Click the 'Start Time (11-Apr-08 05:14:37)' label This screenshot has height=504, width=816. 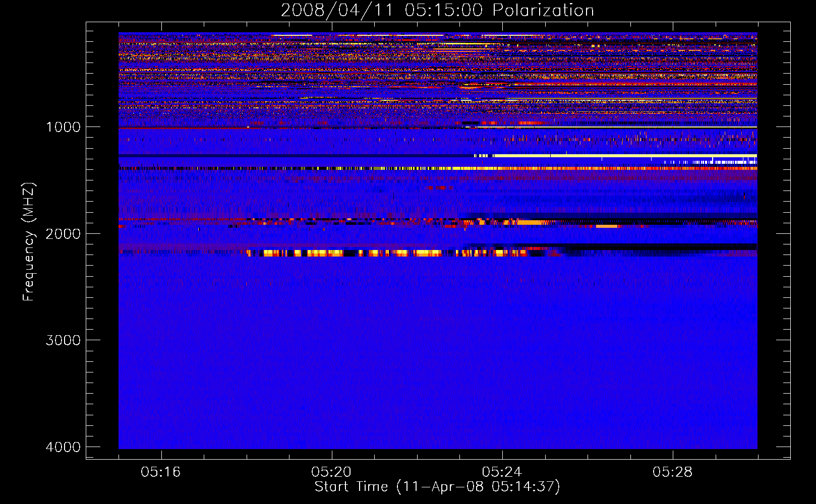pos(437,487)
